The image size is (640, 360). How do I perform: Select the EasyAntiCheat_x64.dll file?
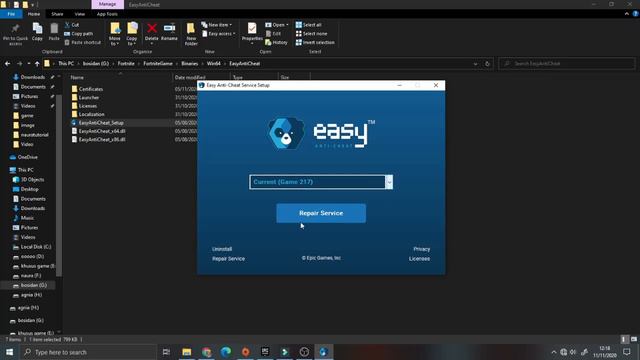tap(102, 131)
